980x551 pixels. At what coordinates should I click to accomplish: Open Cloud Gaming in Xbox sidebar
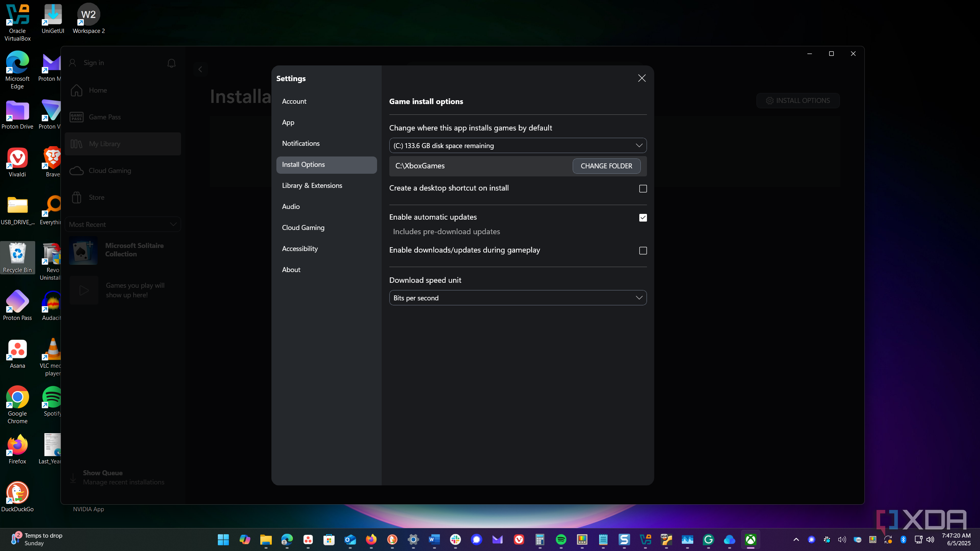pyautogui.click(x=123, y=171)
